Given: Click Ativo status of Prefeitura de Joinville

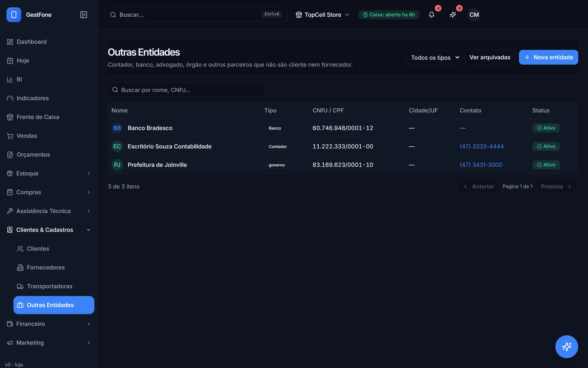Looking at the screenshot, I should coord(546,165).
